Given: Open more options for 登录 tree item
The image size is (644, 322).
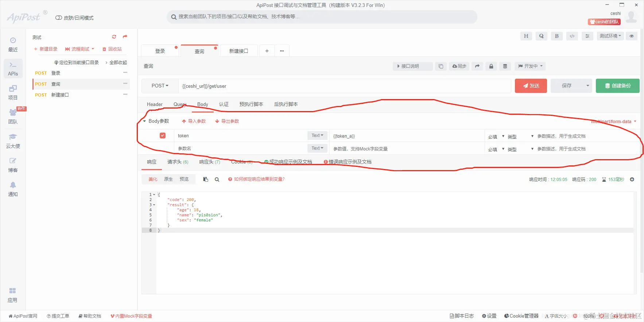Looking at the screenshot, I should [125, 73].
